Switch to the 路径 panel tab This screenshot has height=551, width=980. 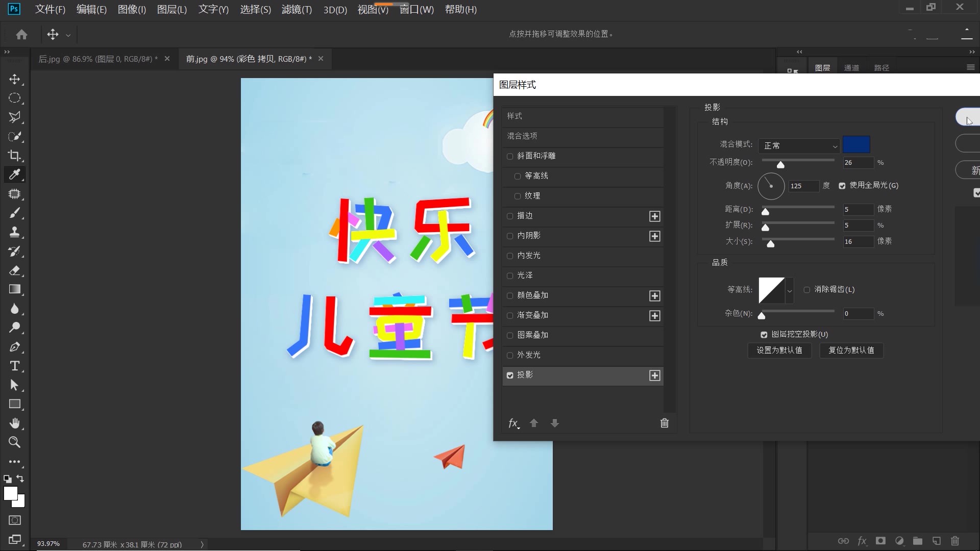[881, 68]
